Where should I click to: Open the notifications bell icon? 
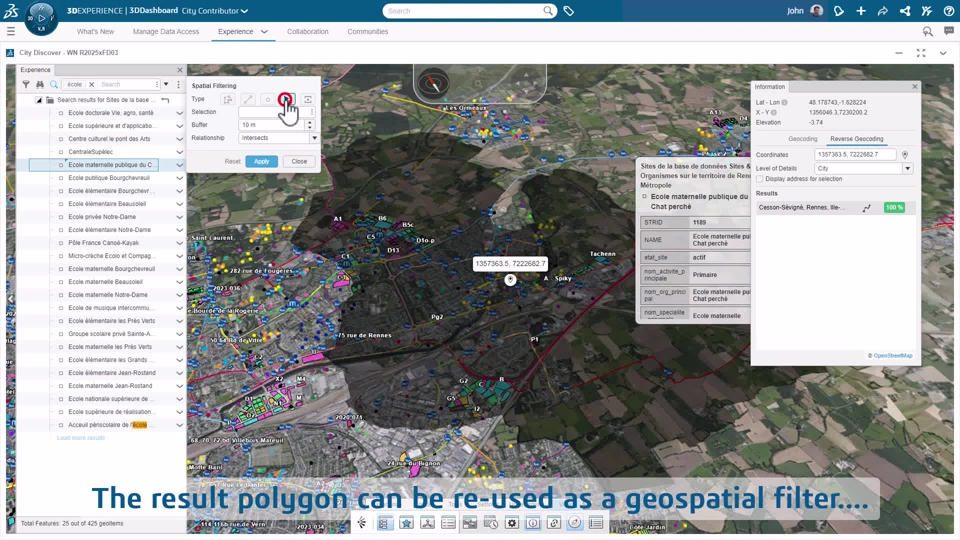839,11
